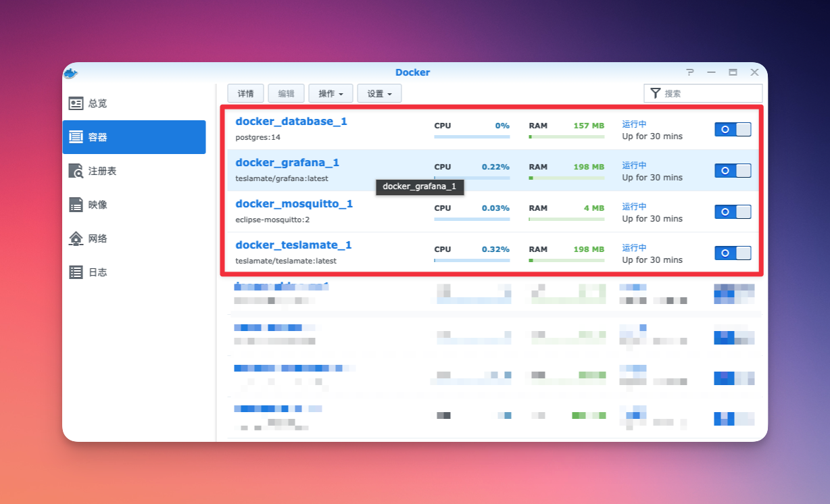Click the Docker whale icon in title bar
830x504 pixels.
tap(71, 73)
